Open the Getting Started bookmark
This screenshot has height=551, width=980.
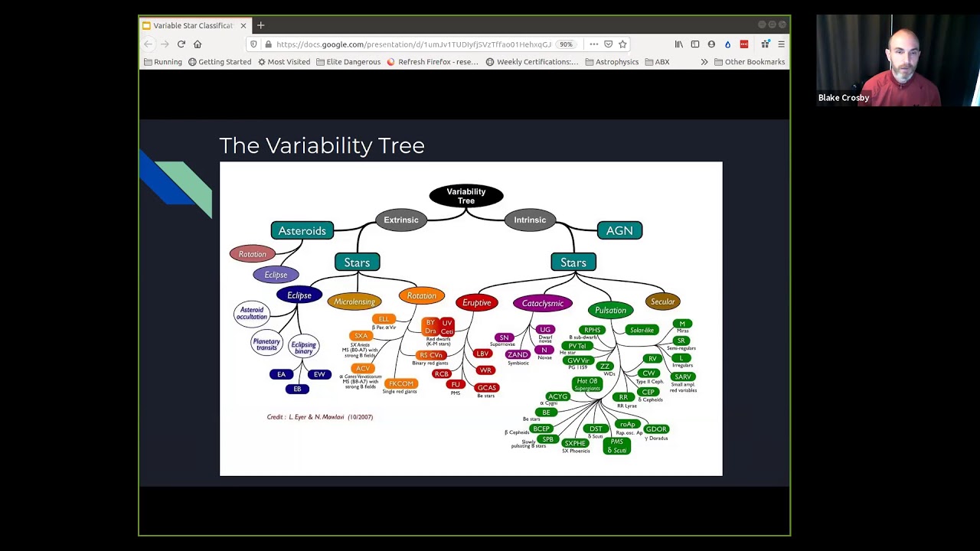(x=219, y=62)
